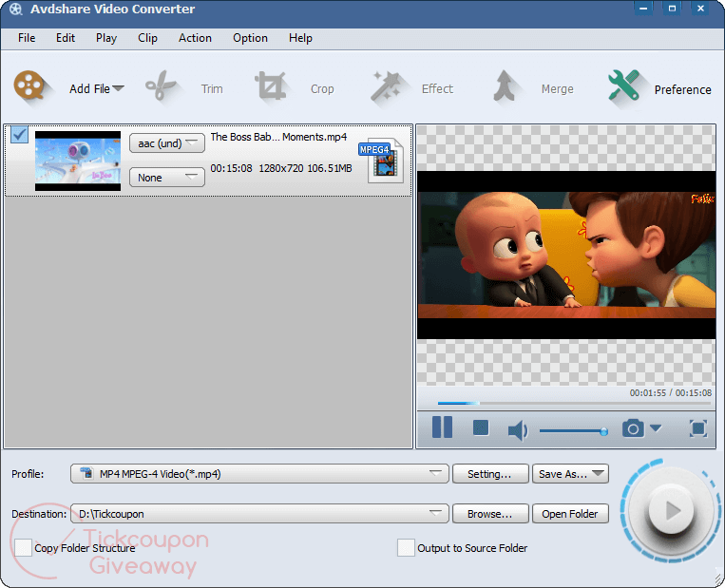
Task: Open the None subtitle dropdown
Action: pyautogui.click(x=167, y=178)
